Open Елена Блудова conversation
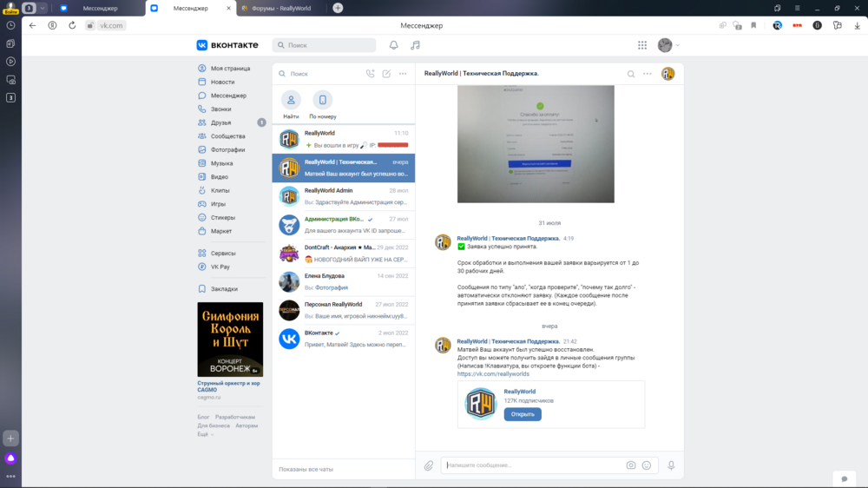Viewport: 868px width, 488px height. [x=343, y=282]
